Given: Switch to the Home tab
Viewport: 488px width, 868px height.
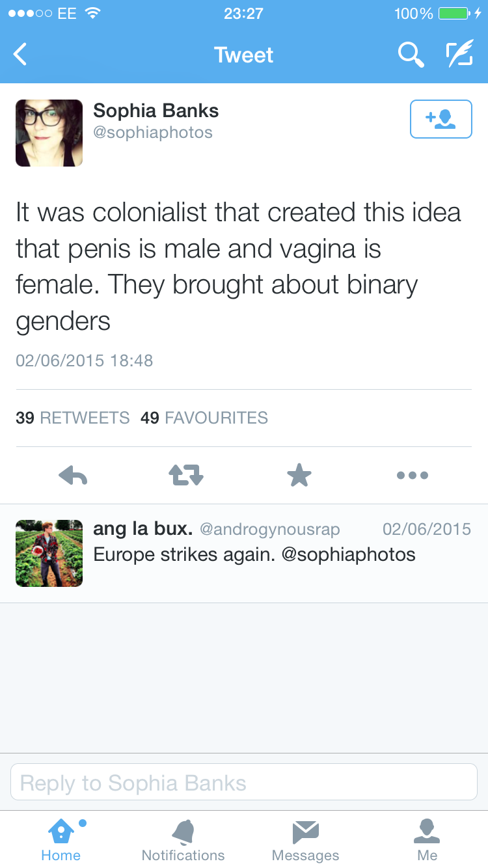Looking at the screenshot, I should click(x=61, y=839).
